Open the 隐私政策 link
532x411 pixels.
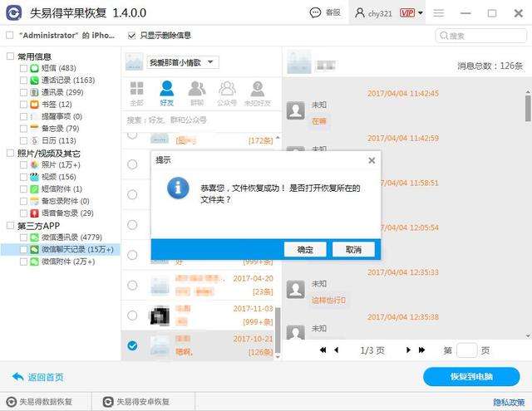click(x=509, y=402)
